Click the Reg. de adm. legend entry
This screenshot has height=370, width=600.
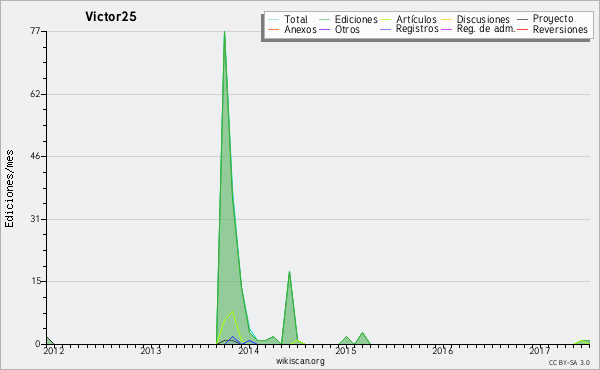[478, 29]
